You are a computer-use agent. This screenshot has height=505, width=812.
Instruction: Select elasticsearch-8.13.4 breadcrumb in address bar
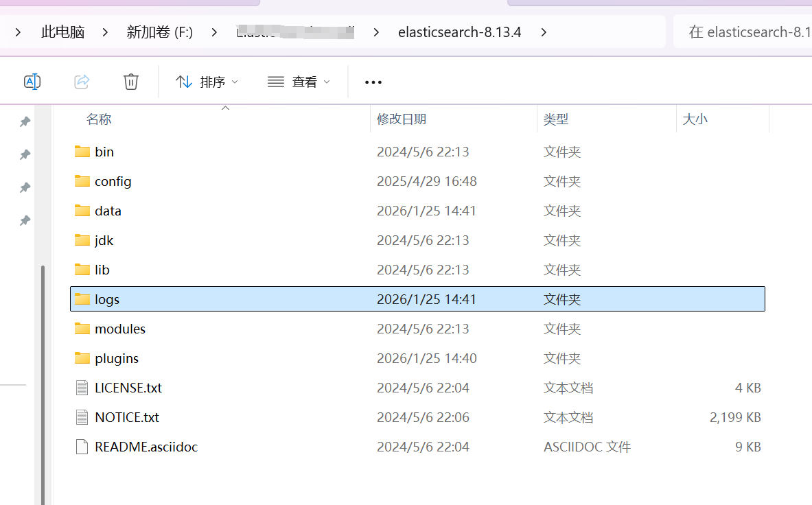click(459, 32)
